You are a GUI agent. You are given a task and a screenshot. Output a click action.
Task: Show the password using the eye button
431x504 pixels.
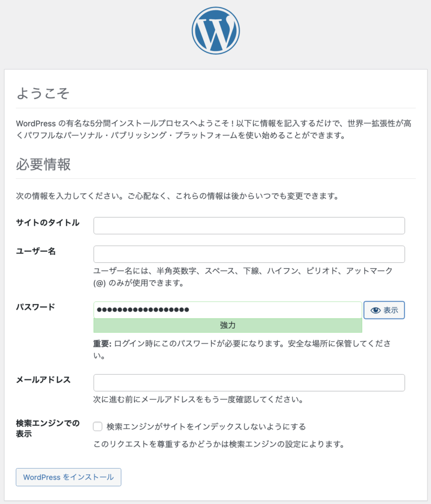(x=384, y=310)
